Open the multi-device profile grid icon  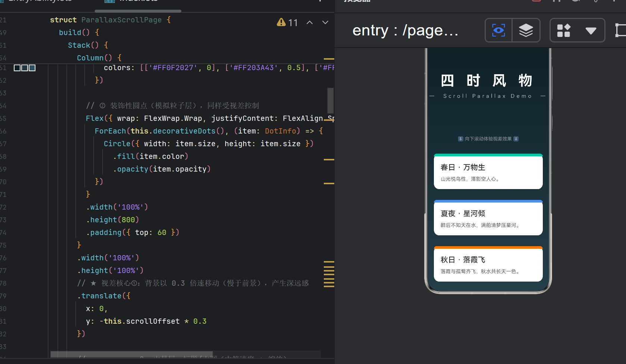[564, 30]
